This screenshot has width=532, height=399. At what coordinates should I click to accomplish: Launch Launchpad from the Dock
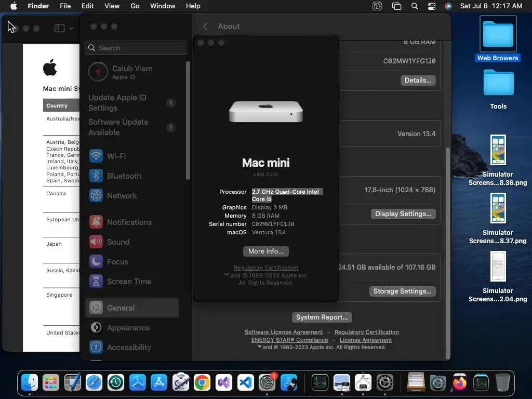51,383
